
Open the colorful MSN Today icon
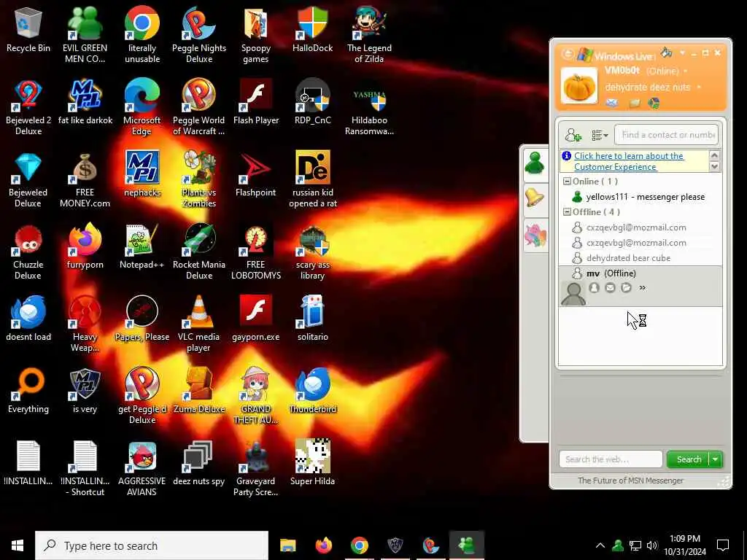click(x=654, y=103)
